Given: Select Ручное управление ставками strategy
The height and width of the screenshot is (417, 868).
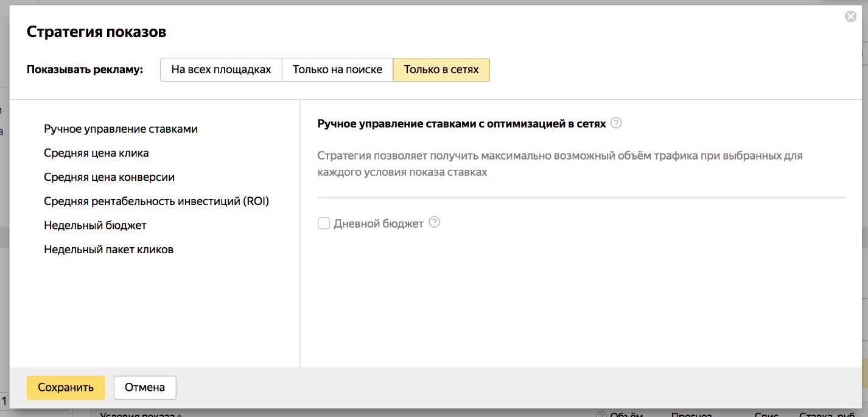Looking at the screenshot, I should point(121,129).
